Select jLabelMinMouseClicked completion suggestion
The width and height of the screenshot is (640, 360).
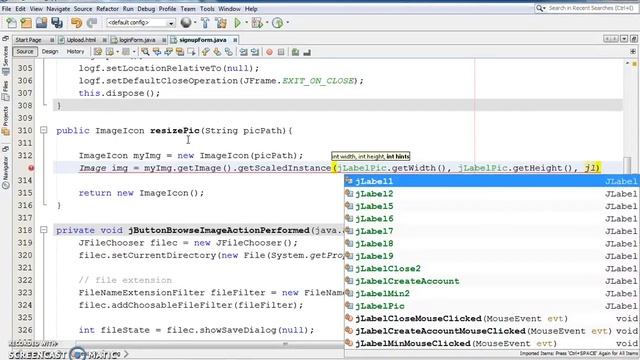click(492, 343)
